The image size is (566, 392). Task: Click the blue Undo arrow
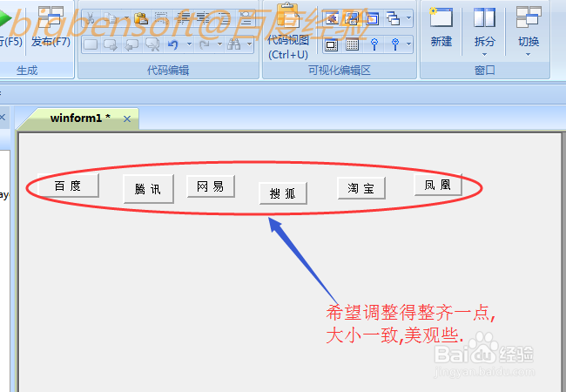tap(173, 44)
